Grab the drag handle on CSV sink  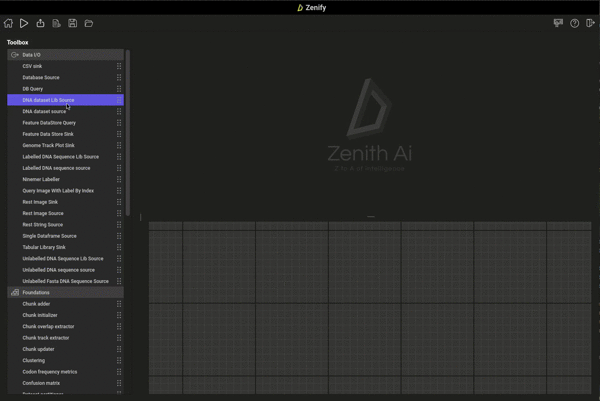coord(119,66)
